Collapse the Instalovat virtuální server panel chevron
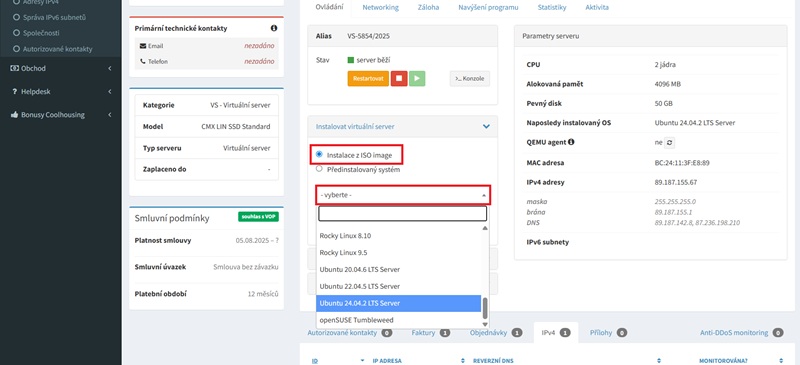This screenshot has height=365, width=800. coord(486,126)
